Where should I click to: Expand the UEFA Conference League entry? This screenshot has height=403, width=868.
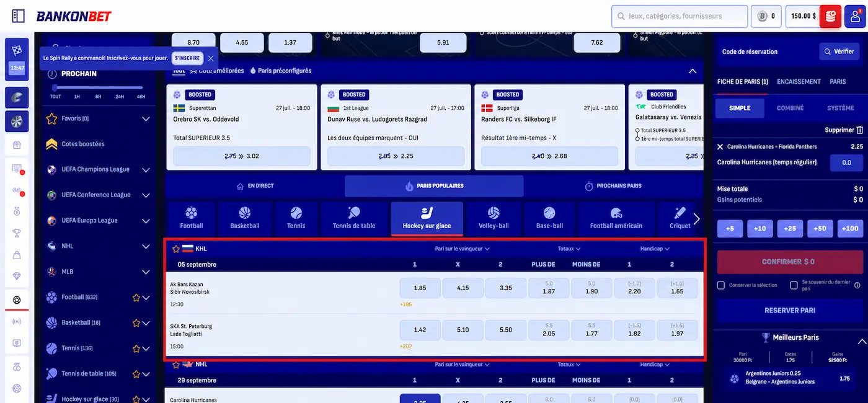click(x=146, y=195)
